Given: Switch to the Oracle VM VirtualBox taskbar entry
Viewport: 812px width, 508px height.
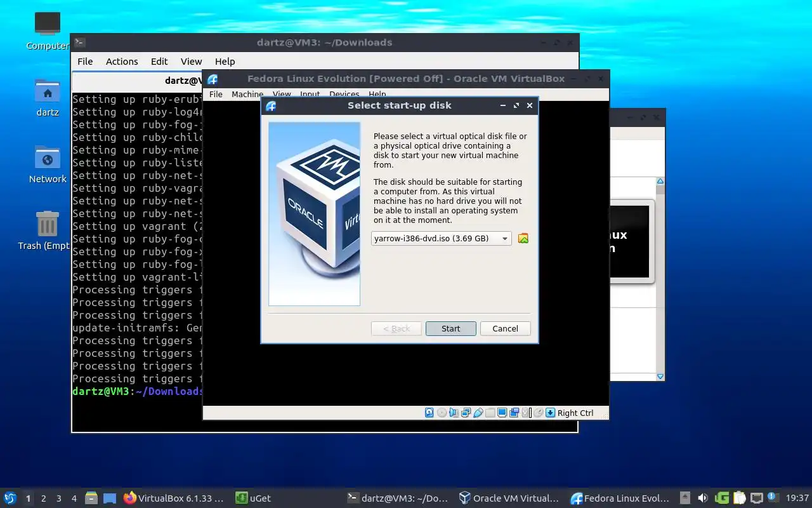Looking at the screenshot, I should pos(509,498).
